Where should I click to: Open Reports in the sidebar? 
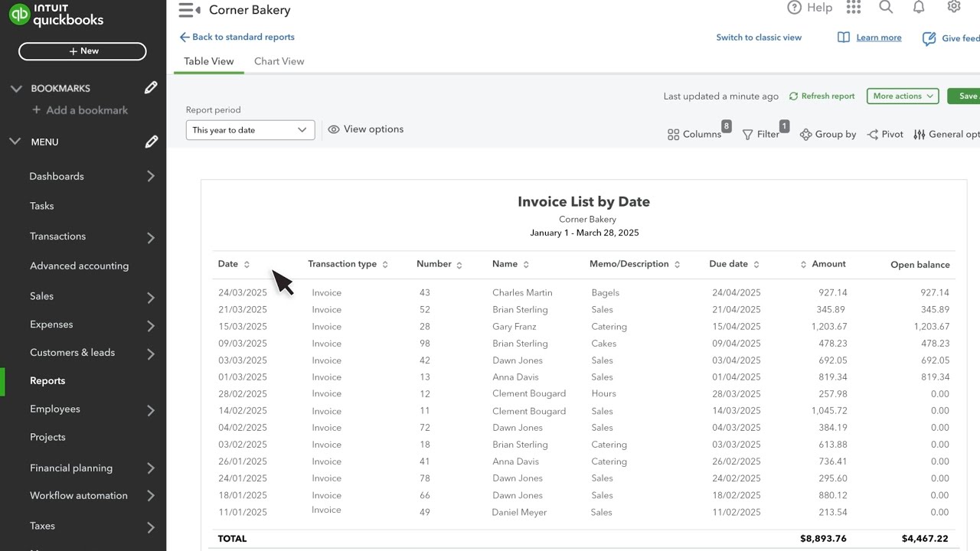coord(47,381)
